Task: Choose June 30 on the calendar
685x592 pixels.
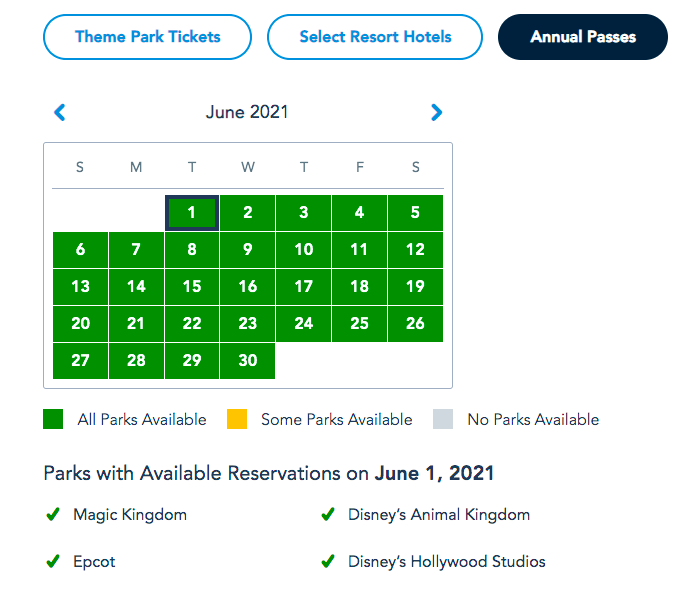Action: (248, 361)
